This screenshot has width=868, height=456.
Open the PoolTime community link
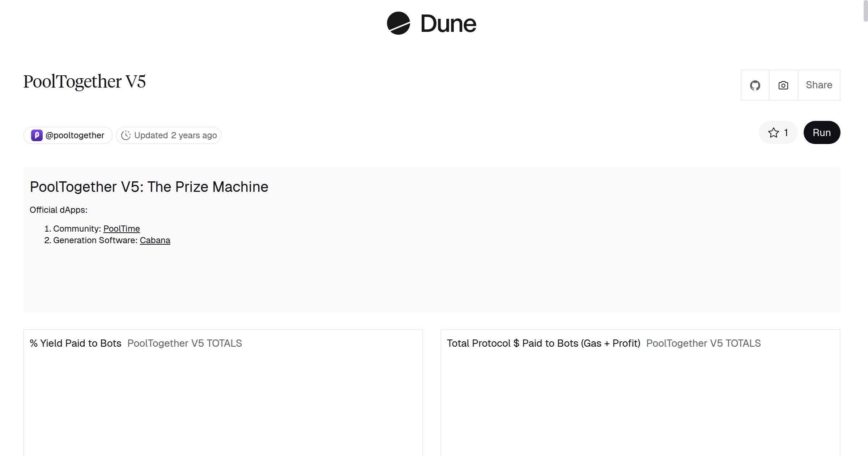122,229
